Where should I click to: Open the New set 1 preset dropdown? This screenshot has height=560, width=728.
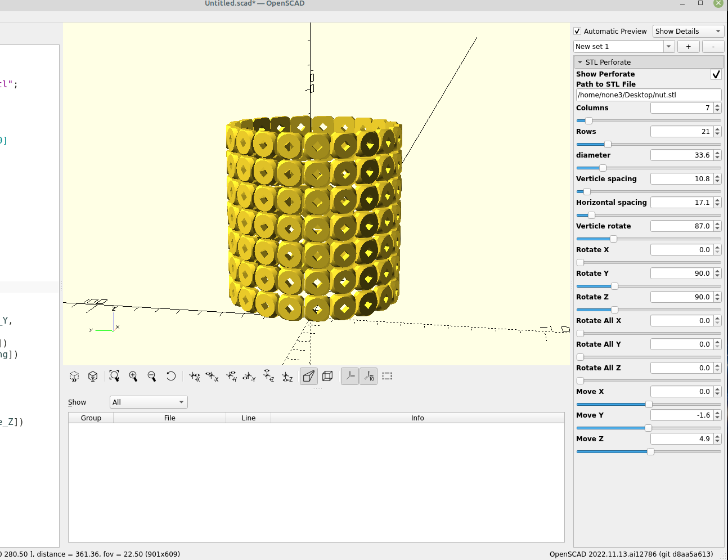(669, 46)
